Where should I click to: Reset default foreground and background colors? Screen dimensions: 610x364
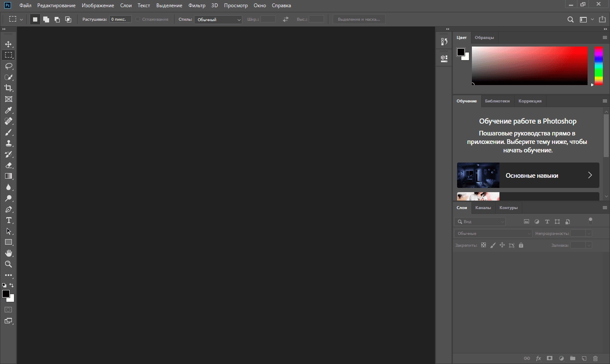click(x=4, y=286)
